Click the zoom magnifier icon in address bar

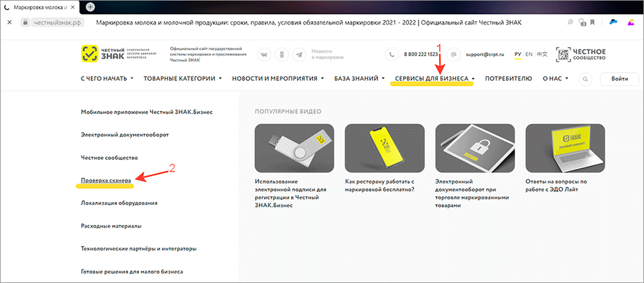(x=571, y=22)
